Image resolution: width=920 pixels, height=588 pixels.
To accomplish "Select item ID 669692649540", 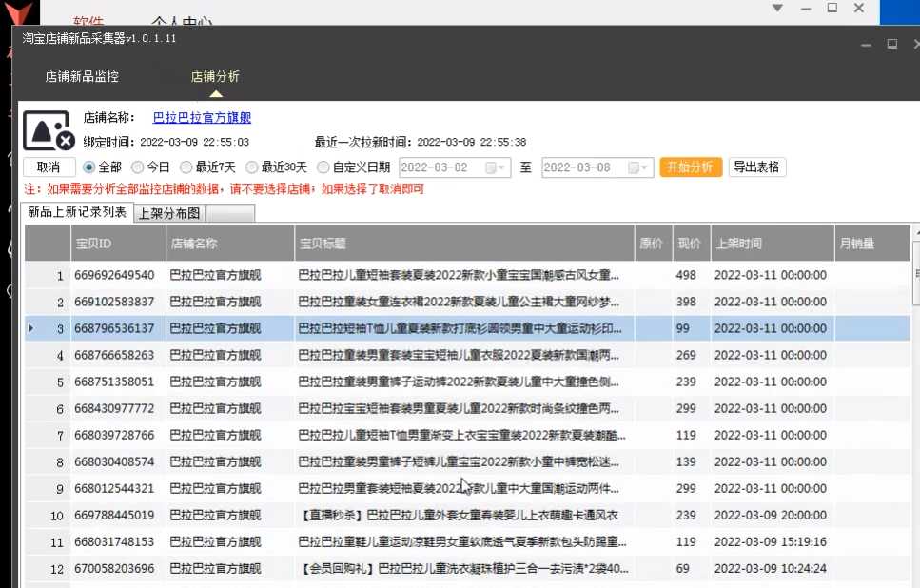I will click(x=114, y=275).
